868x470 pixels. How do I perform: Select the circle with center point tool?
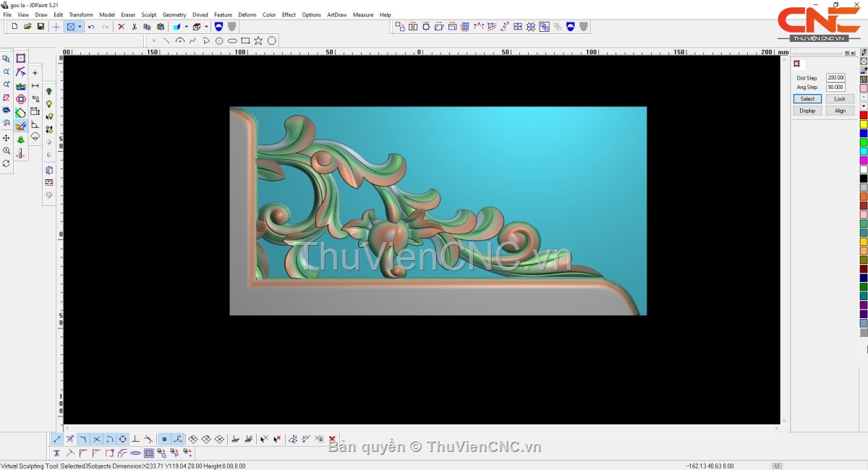[x=219, y=40]
